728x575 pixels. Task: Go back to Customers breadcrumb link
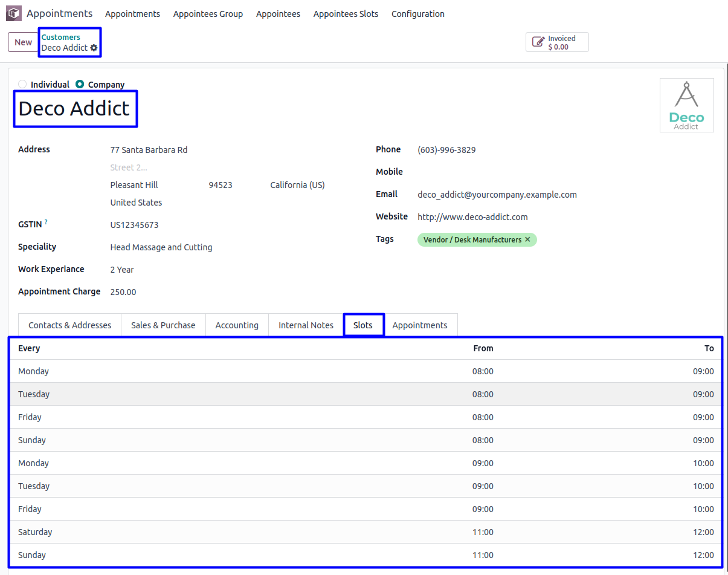pyautogui.click(x=60, y=37)
